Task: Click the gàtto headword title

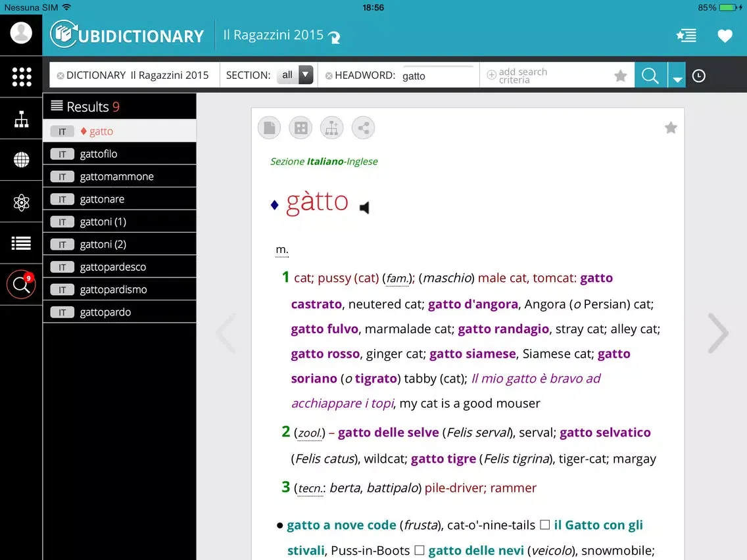Action: (x=318, y=202)
